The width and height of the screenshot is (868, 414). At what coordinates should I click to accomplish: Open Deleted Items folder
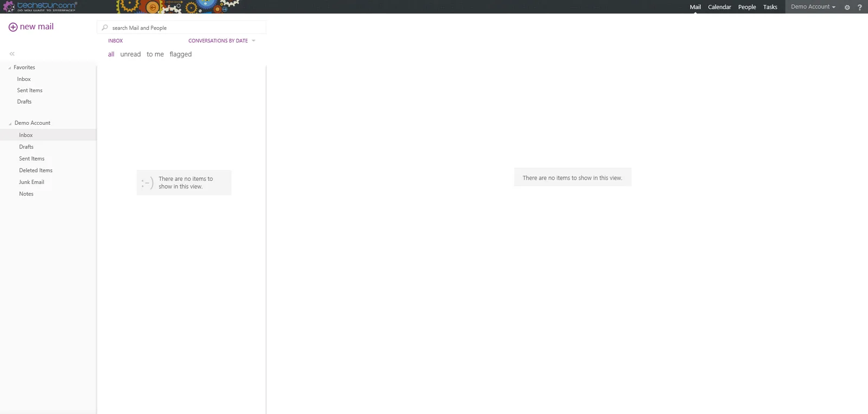(x=36, y=170)
